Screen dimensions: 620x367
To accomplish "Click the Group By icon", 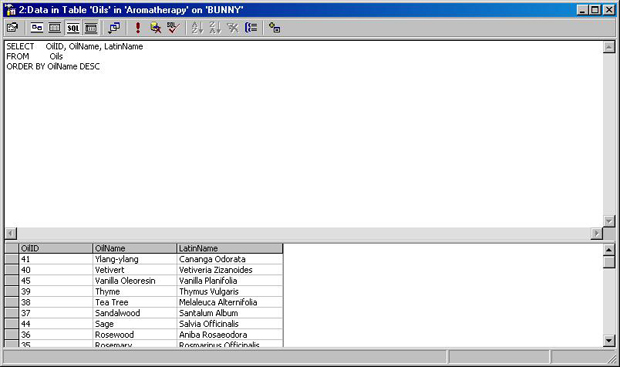I will click(x=251, y=28).
